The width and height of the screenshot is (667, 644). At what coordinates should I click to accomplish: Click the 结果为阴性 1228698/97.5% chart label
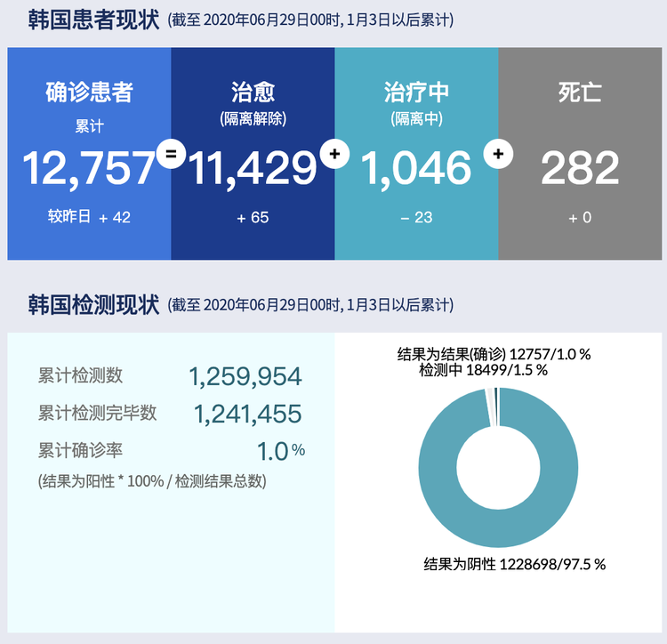514,564
